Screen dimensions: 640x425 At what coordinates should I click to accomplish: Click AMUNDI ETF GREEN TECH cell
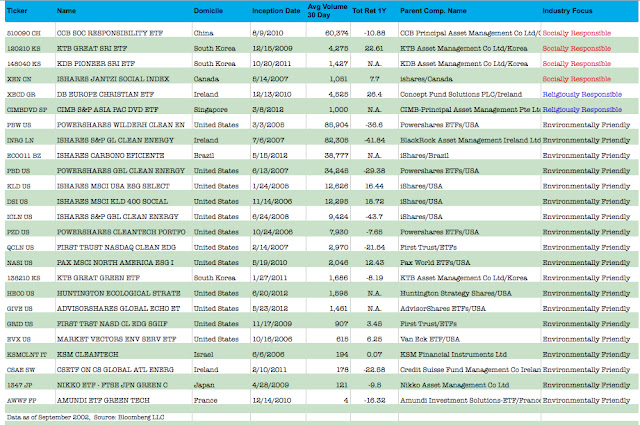pyautogui.click(x=103, y=401)
